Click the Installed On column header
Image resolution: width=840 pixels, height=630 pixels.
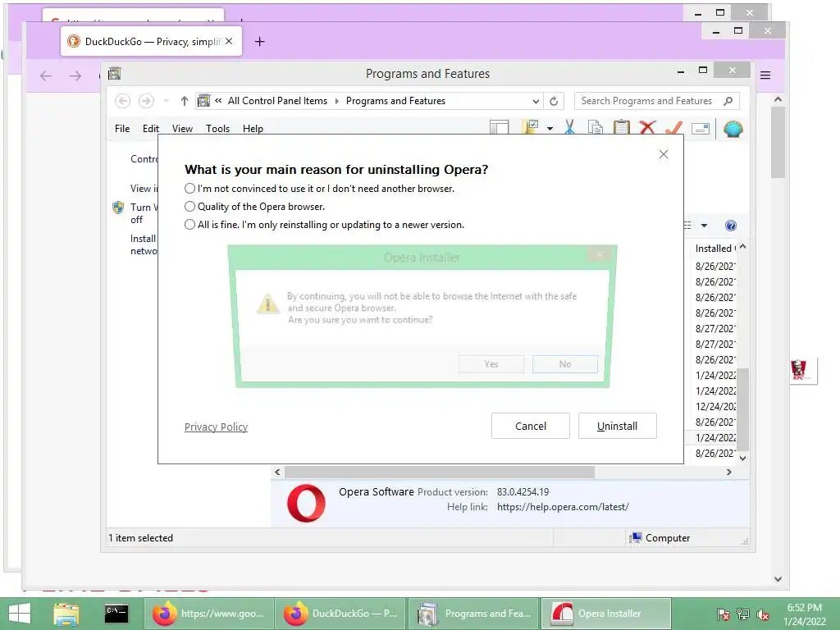pos(715,249)
